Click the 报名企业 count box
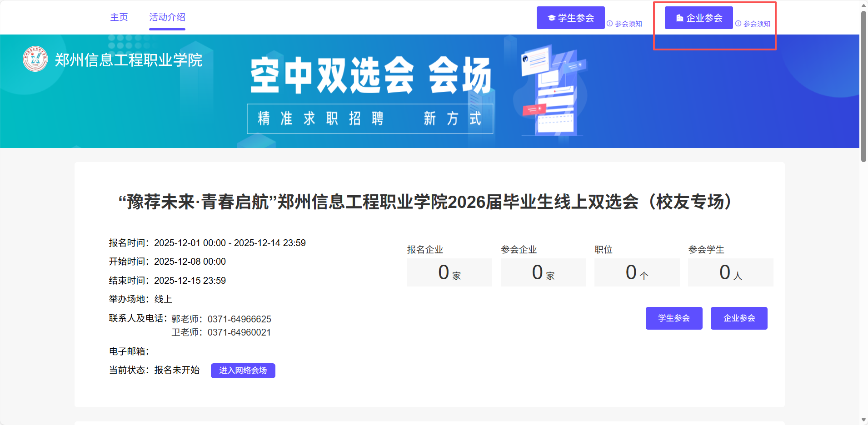Image resolution: width=868 pixels, height=425 pixels. coord(449,272)
